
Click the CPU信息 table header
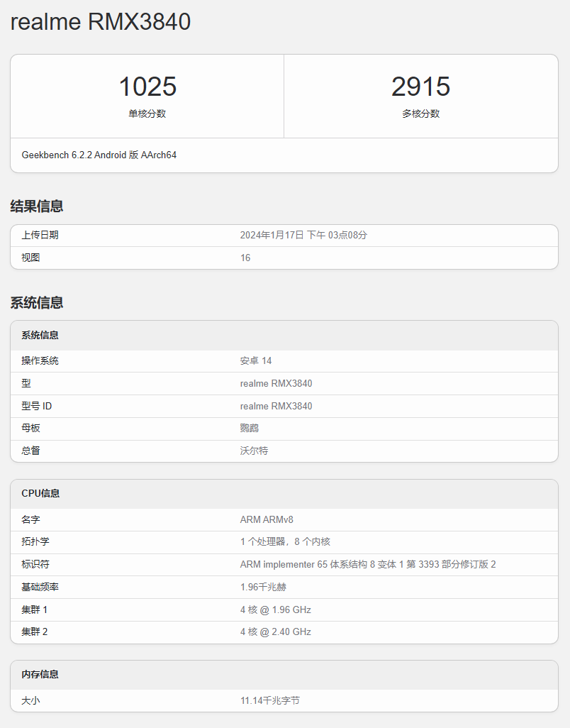click(x=40, y=493)
